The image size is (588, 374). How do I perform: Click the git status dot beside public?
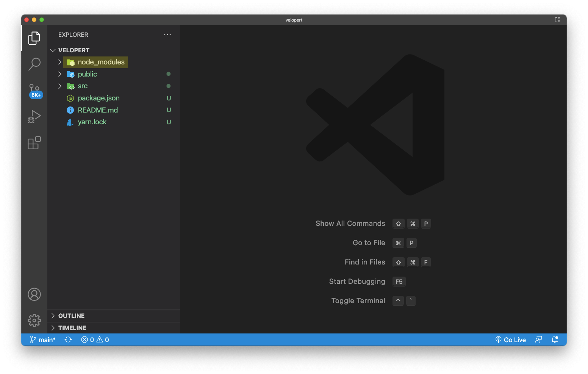pos(169,74)
